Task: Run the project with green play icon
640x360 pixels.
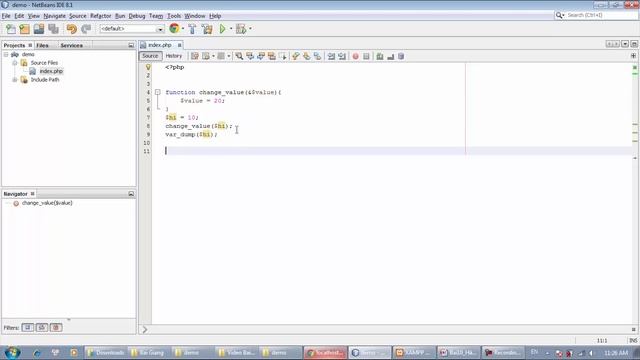Action: (222, 29)
